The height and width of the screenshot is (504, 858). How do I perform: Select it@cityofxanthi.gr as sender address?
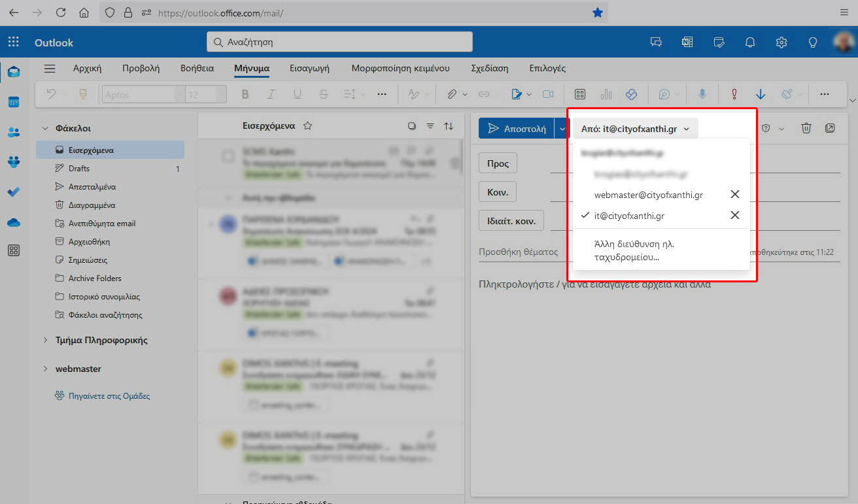(629, 216)
